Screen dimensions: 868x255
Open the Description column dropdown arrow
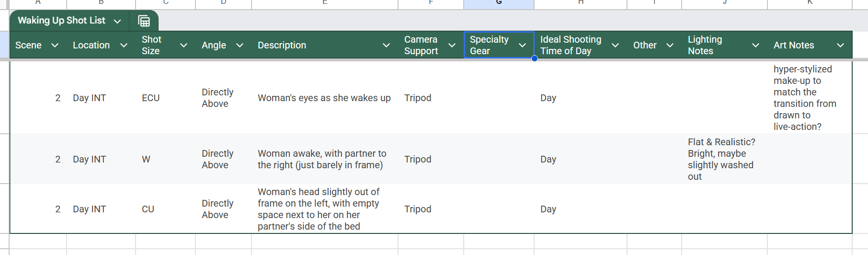386,45
